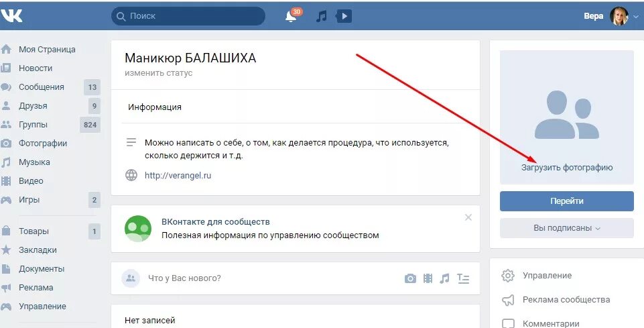Open the music note icon in header

(x=321, y=16)
